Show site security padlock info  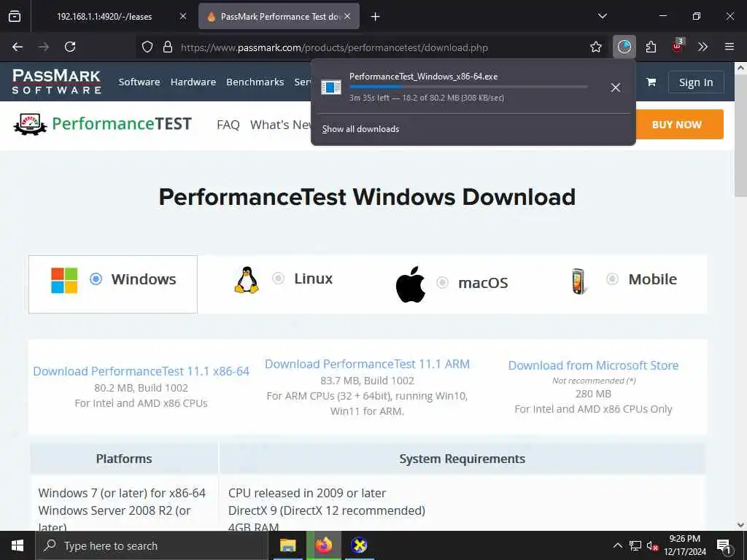coord(168,47)
